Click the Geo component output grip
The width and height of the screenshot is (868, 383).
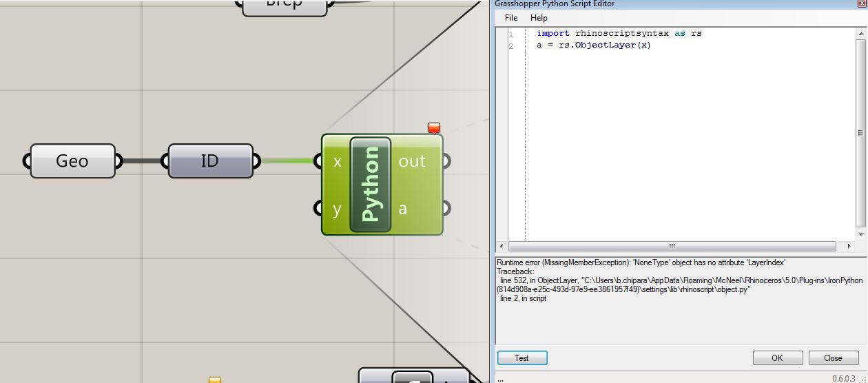coord(118,161)
